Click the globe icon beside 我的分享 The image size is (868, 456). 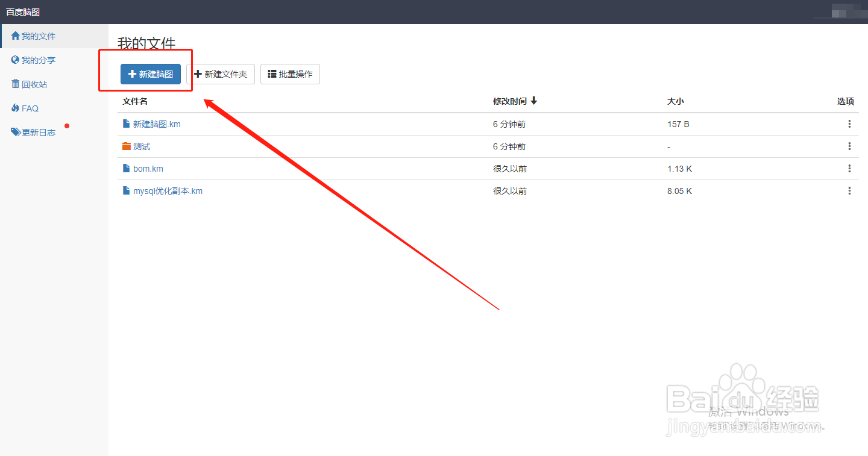coord(16,60)
